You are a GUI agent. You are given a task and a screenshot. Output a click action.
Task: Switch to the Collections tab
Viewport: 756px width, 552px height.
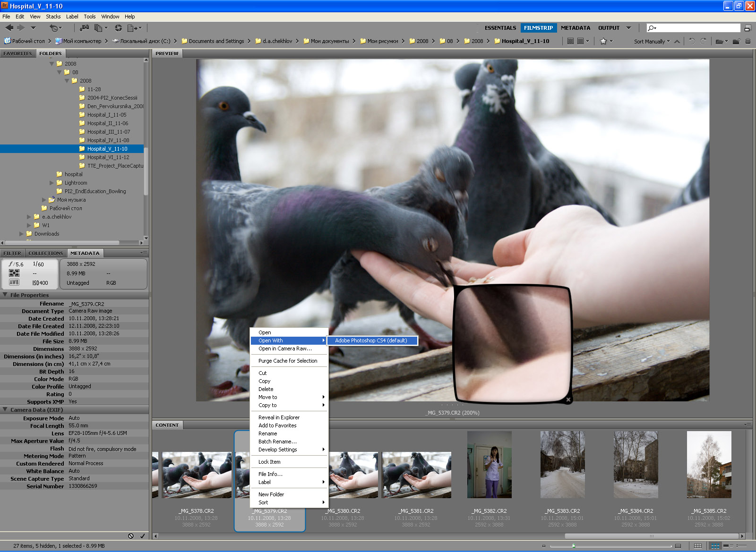tap(45, 253)
